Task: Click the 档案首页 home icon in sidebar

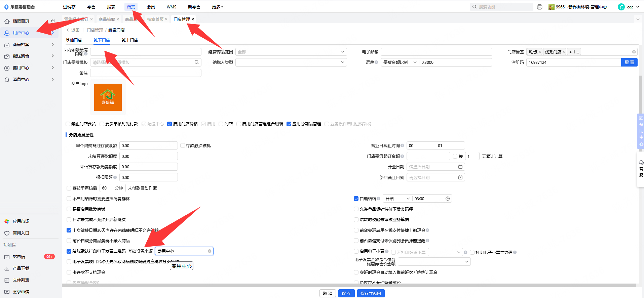Action: point(7,21)
